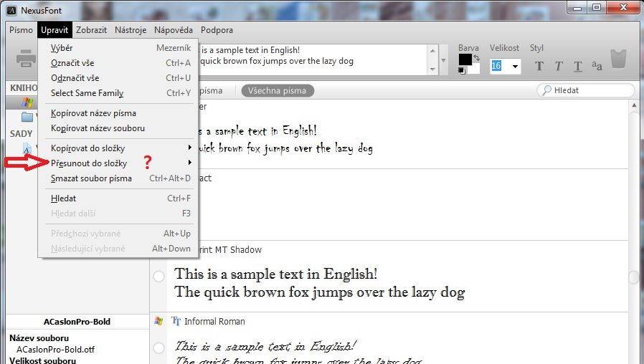Choose Kopírovat název souboru entry
The image size is (644, 364).
(118, 128)
